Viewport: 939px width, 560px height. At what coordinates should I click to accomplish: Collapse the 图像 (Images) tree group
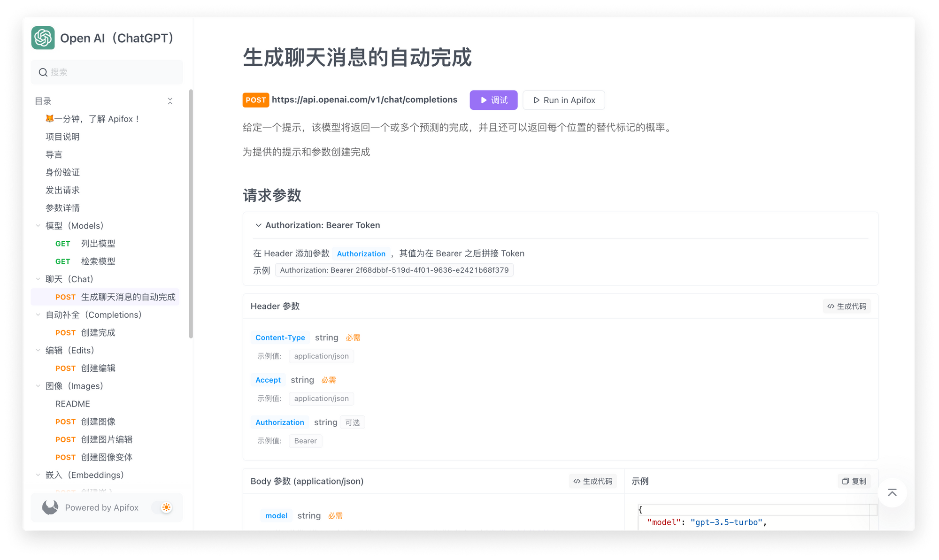(x=38, y=386)
